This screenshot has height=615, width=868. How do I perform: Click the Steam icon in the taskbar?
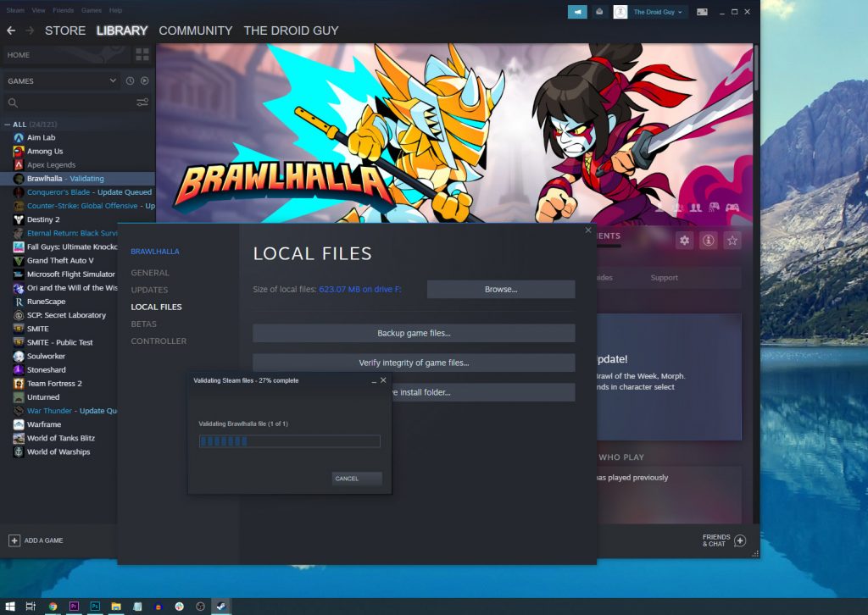click(x=221, y=607)
